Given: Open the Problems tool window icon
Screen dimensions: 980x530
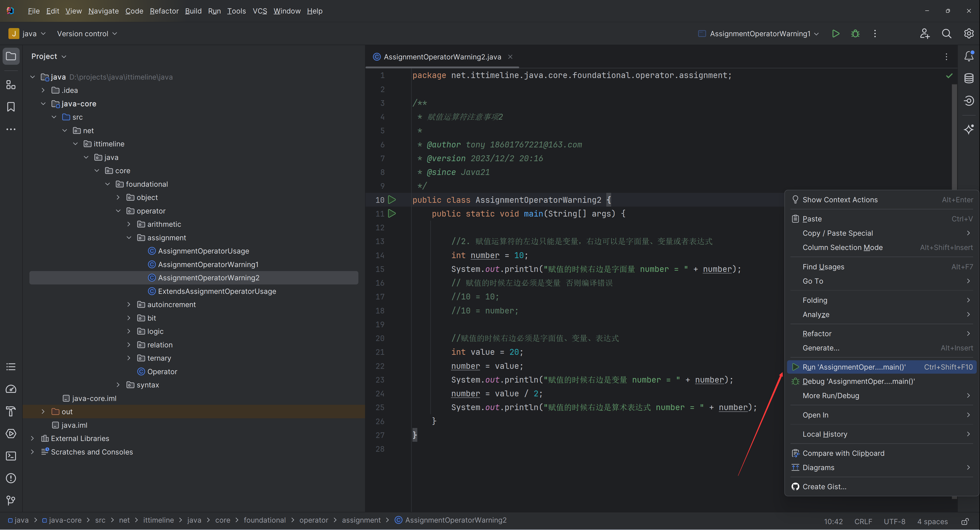Looking at the screenshot, I should click(x=11, y=478).
